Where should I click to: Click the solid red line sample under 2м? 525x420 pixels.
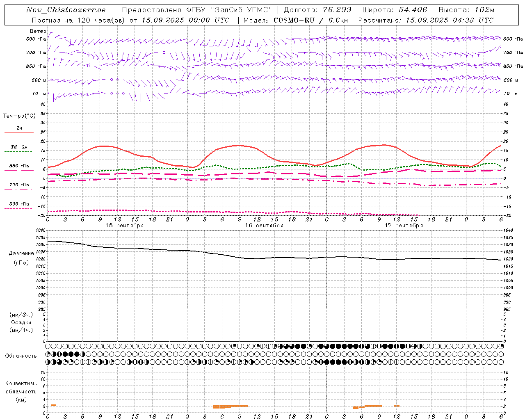point(19,132)
